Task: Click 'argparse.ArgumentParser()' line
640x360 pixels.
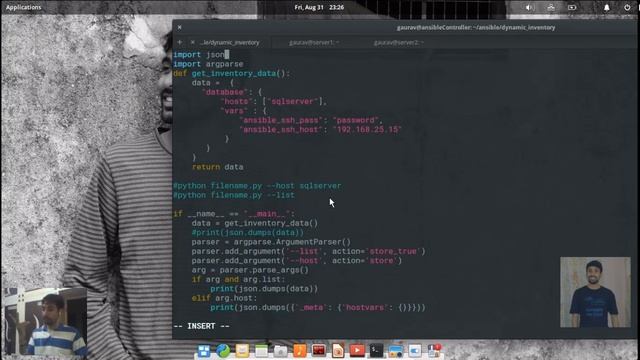Action: pos(271,242)
